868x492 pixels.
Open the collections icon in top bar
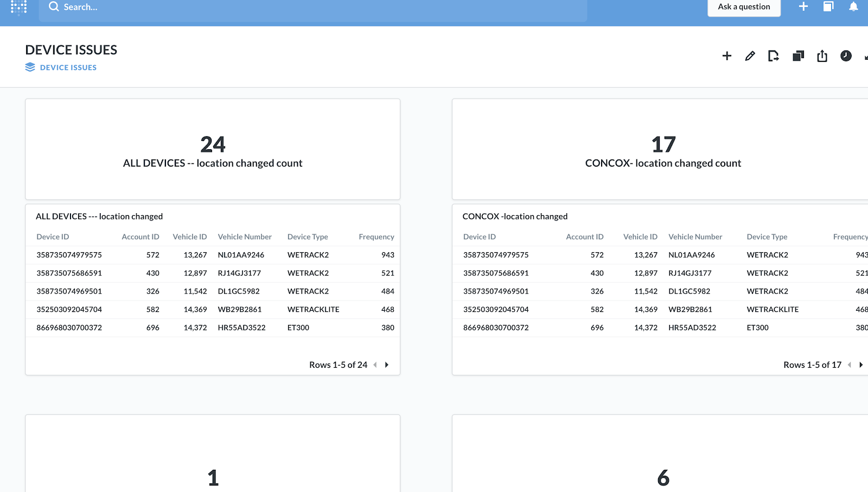tap(828, 7)
